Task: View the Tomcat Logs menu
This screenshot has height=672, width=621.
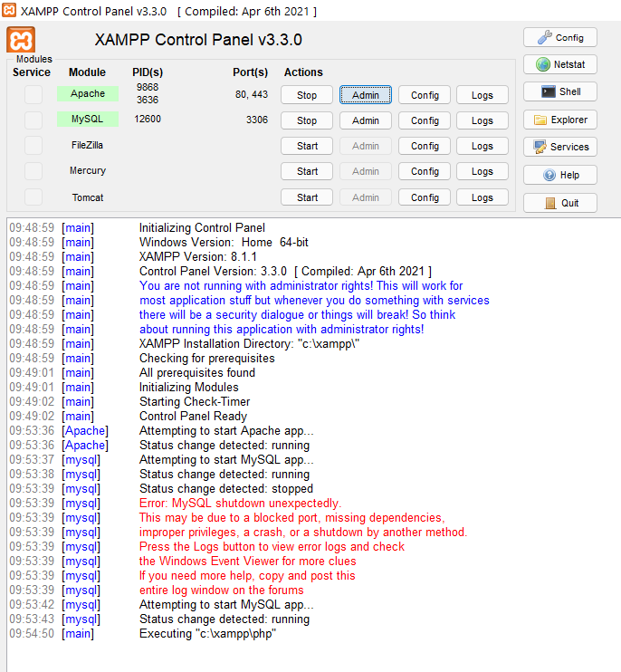Action: pyautogui.click(x=482, y=197)
